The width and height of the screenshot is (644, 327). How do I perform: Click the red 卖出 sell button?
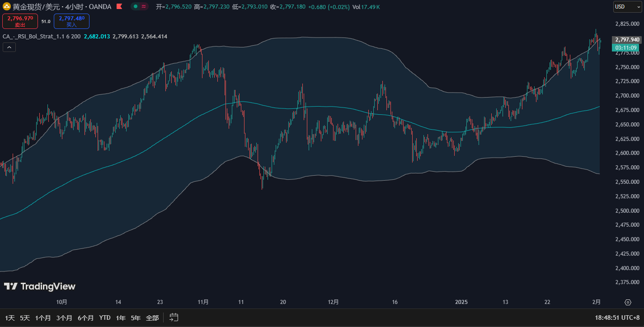point(20,21)
